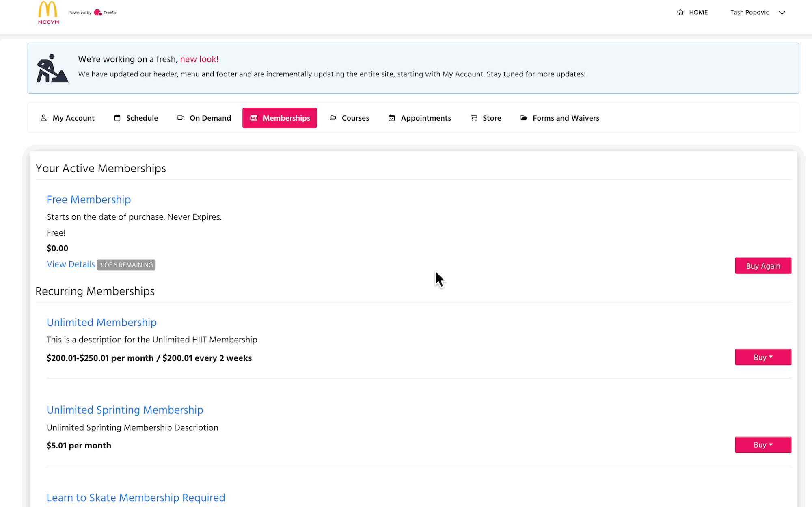Click the shopping cart Store icon
812x507 pixels.
[x=474, y=118]
